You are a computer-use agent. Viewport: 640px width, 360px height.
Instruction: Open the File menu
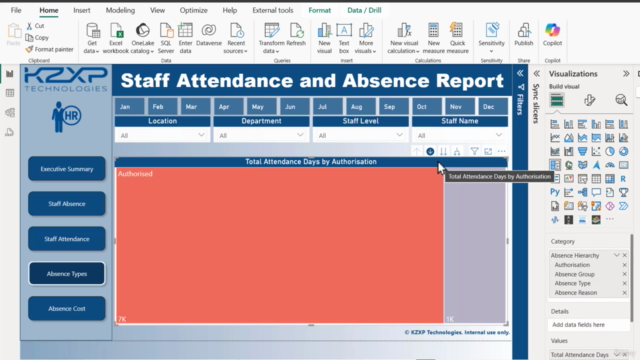16,10
